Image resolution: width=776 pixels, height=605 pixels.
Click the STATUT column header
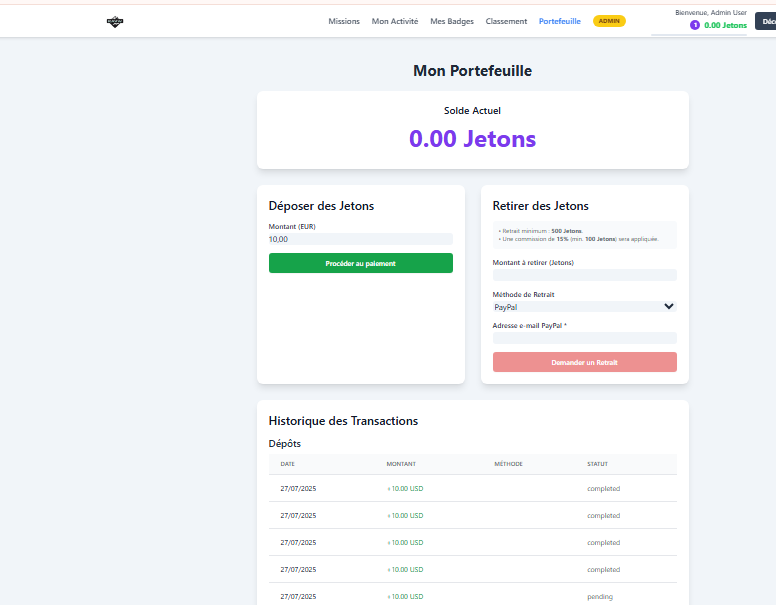[597, 464]
